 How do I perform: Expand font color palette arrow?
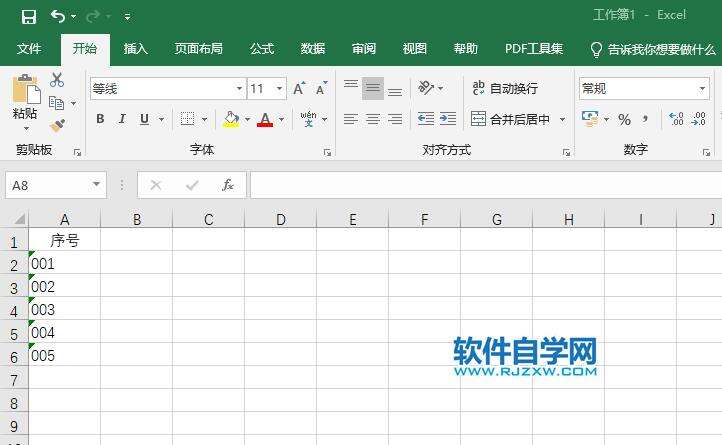281,119
